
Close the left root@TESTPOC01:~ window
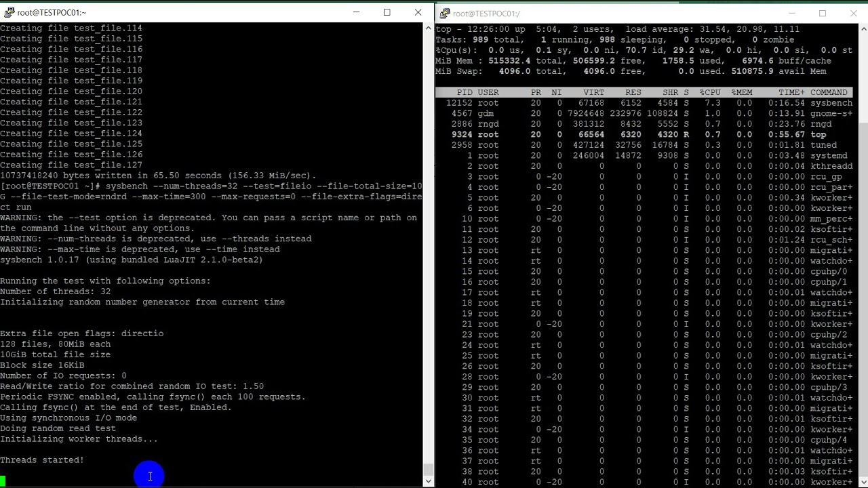click(418, 12)
